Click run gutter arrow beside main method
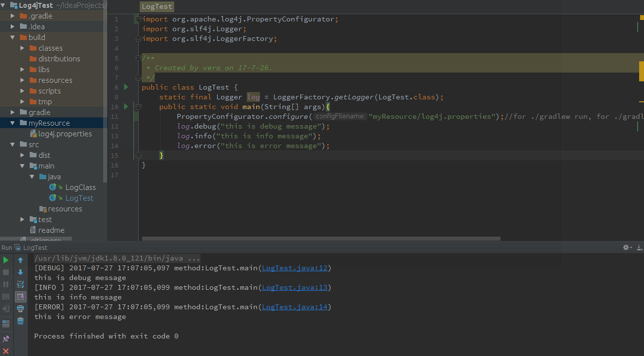The height and width of the screenshot is (356, 644). pyautogui.click(x=126, y=107)
